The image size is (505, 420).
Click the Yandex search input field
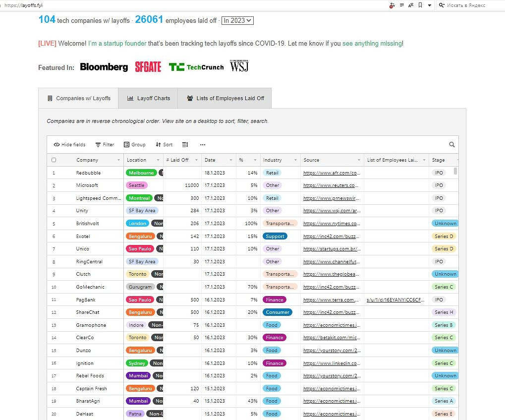pyautogui.click(x=471, y=5)
